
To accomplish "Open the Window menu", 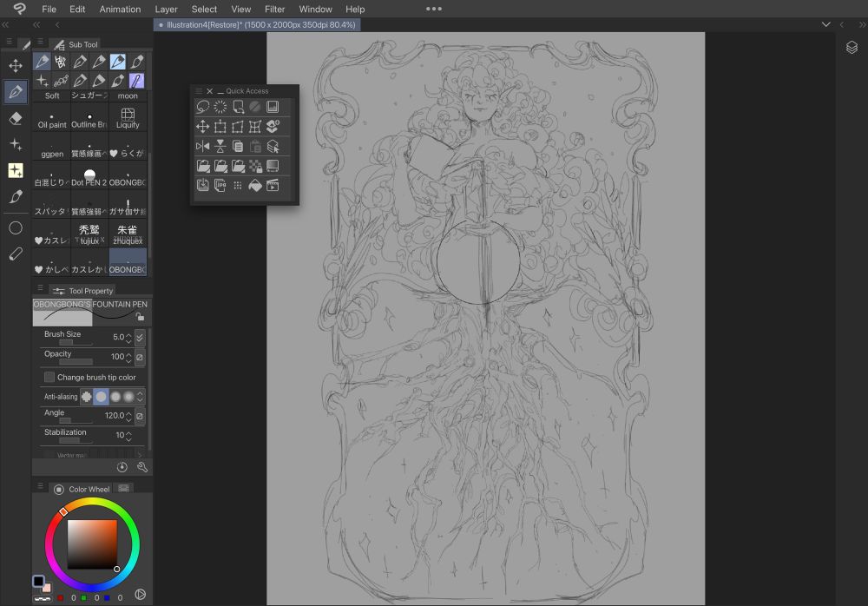I will tap(316, 9).
